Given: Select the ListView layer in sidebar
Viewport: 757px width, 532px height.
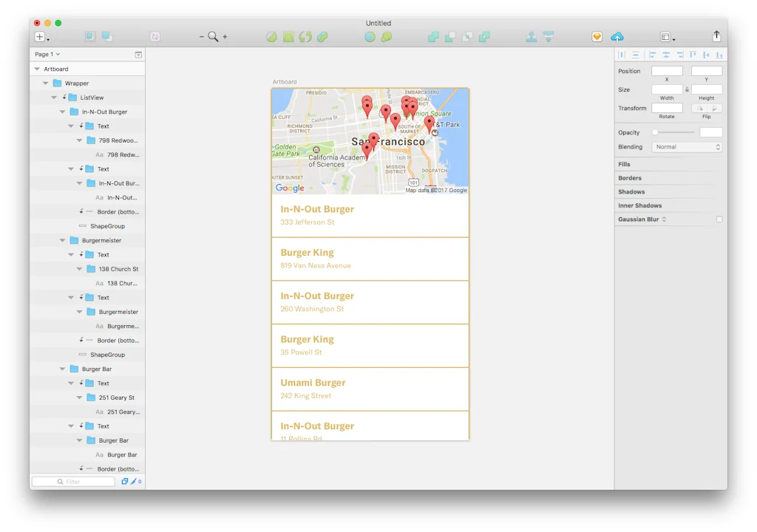Looking at the screenshot, I should click(92, 98).
